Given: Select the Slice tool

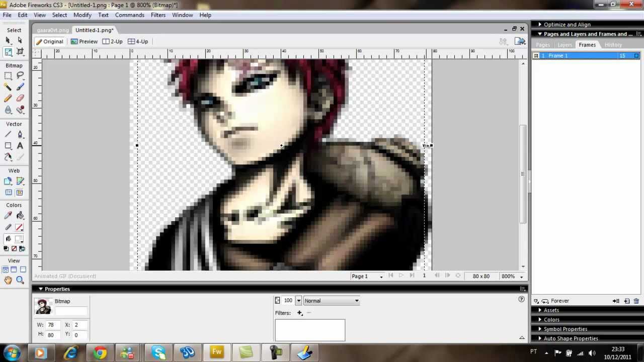Looking at the screenshot, I should [20, 181].
